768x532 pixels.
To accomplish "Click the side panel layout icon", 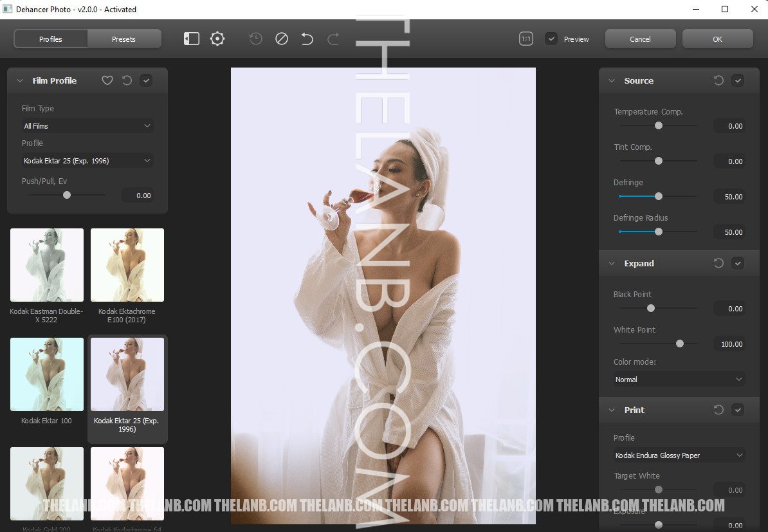I will 192,39.
